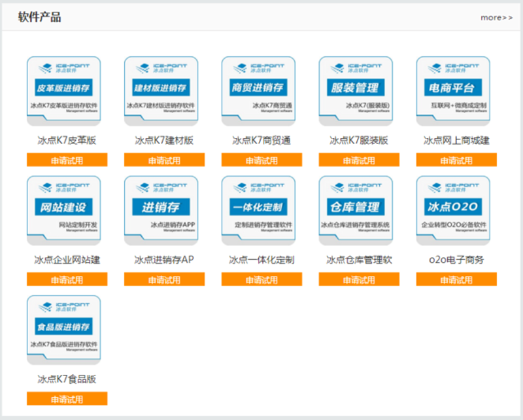Open the 冰点网上商城建 title link
This screenshot has height=420, width=523.
click(x=456, y=140)
